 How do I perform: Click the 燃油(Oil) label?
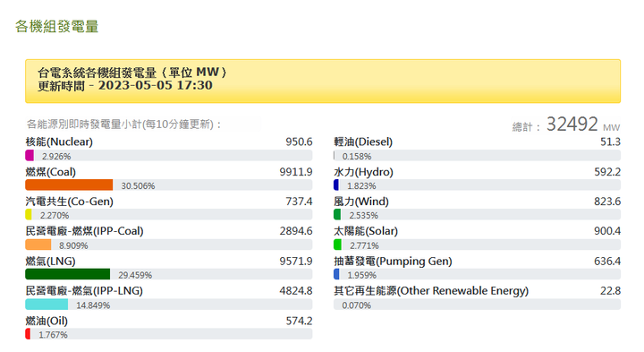pos(47,321)
